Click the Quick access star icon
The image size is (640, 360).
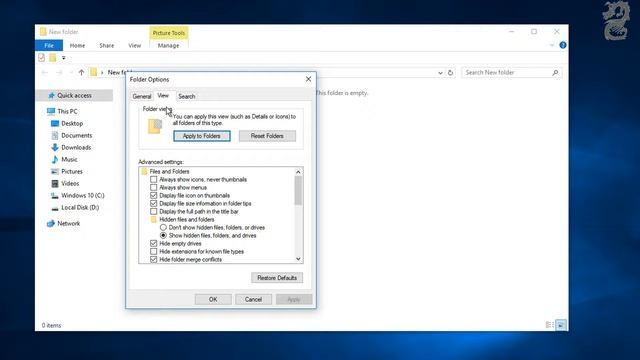(51, 96)
